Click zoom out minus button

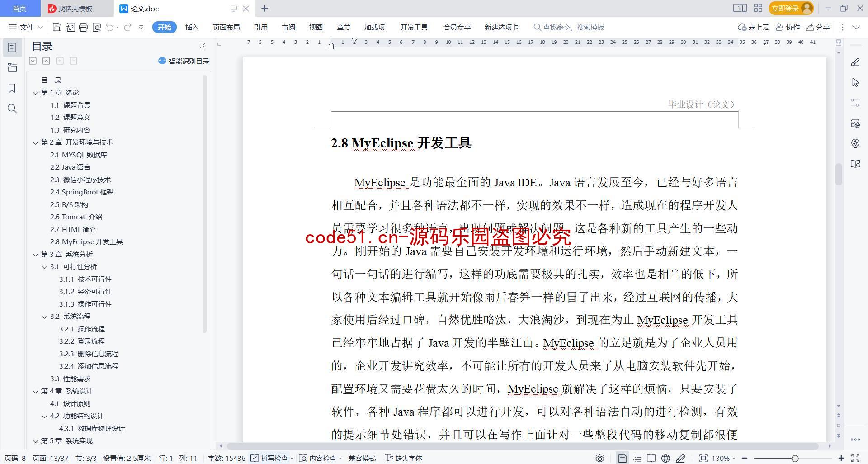click(x=744, y=458)
